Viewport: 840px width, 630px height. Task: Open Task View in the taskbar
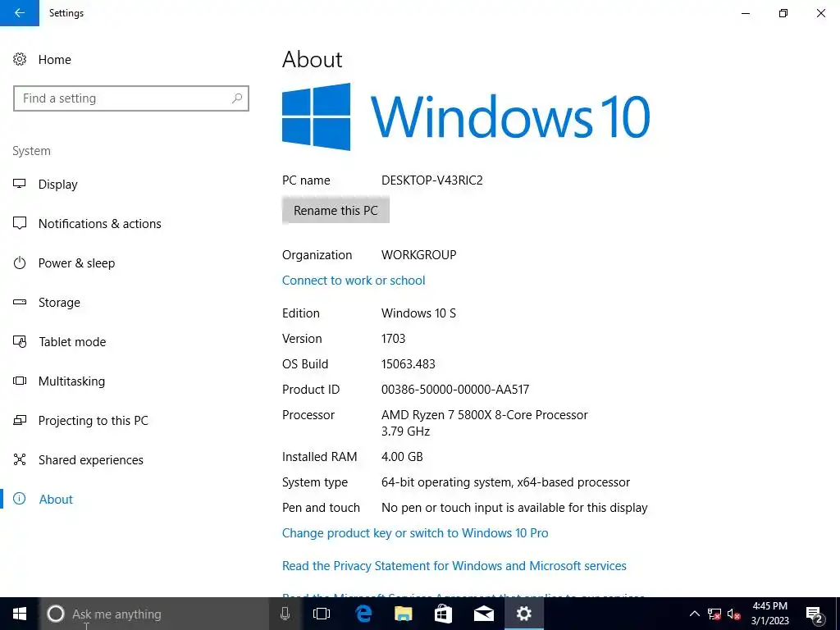[x=322, y=614]
